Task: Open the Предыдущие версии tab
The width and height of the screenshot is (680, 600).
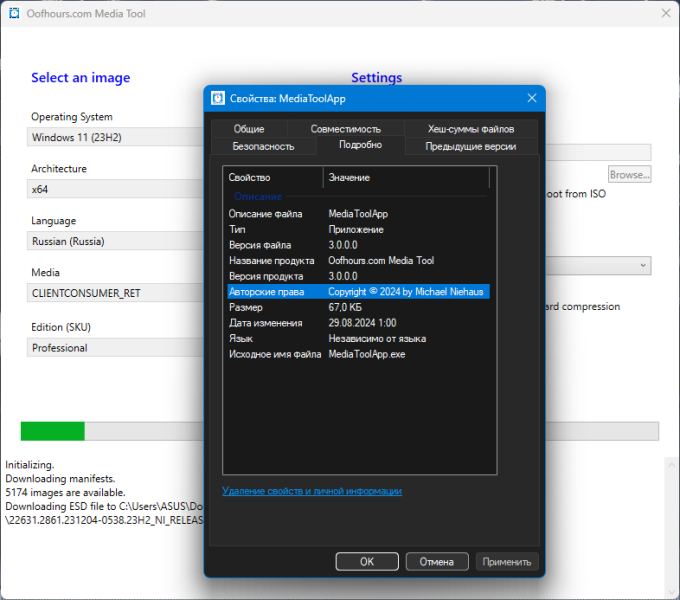Action: (x=471, y=146)
